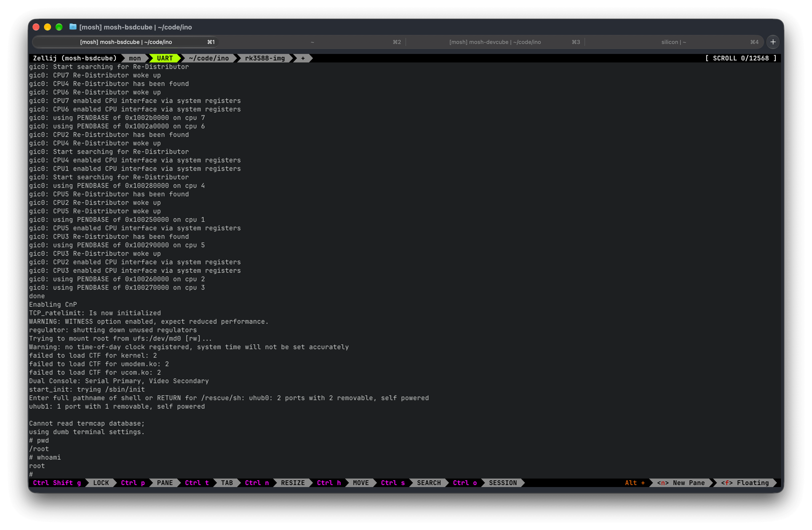The height and width of the screenshot is (530, 812).
Task: Click the Alt + modifier hint
Action: click(x=635, y=483)
